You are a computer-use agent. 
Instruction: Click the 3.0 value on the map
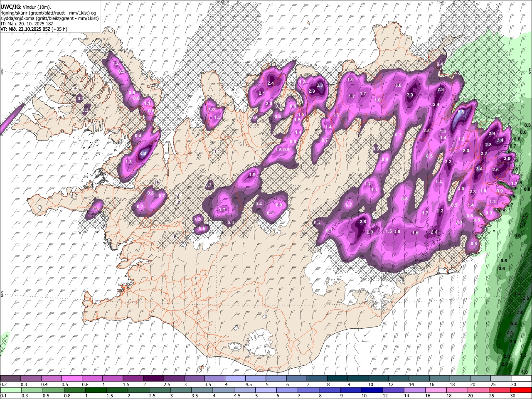click(x=507, y=159)
